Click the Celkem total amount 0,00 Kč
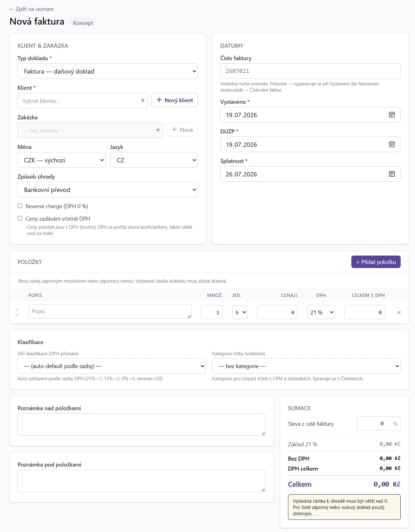 387,484
